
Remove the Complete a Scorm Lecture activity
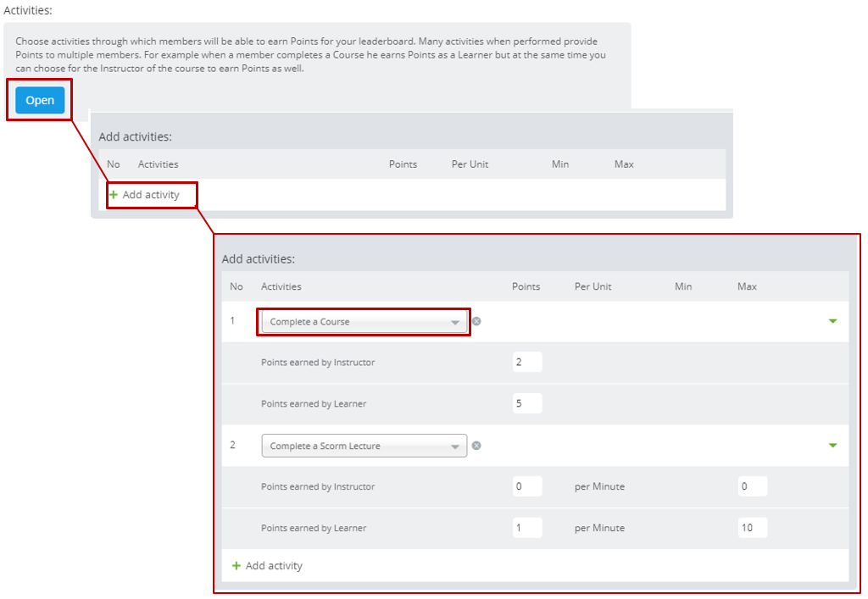[476, 445]
